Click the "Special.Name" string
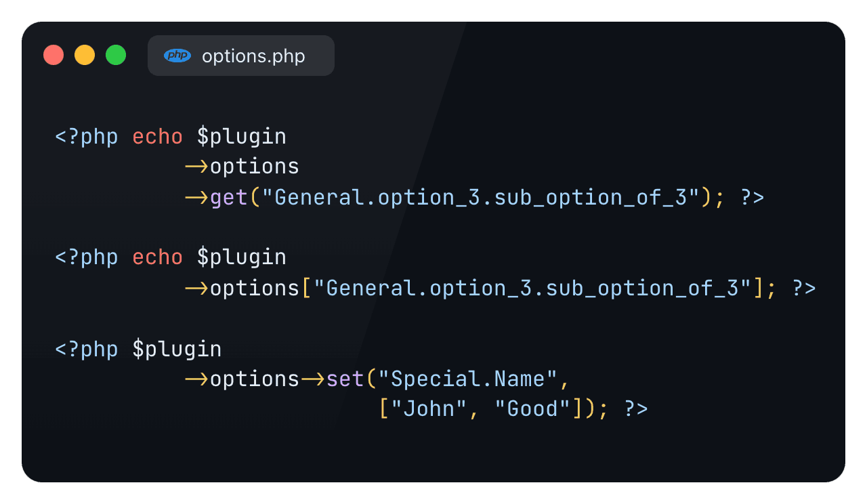The image size is (867, 504). tap(468, 379)
